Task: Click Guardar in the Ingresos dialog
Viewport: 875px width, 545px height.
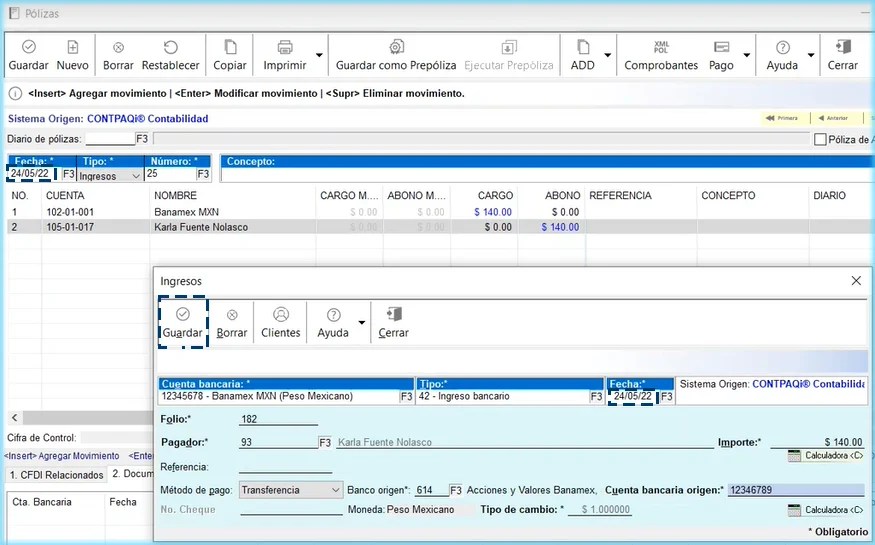Action: point(182,322)
